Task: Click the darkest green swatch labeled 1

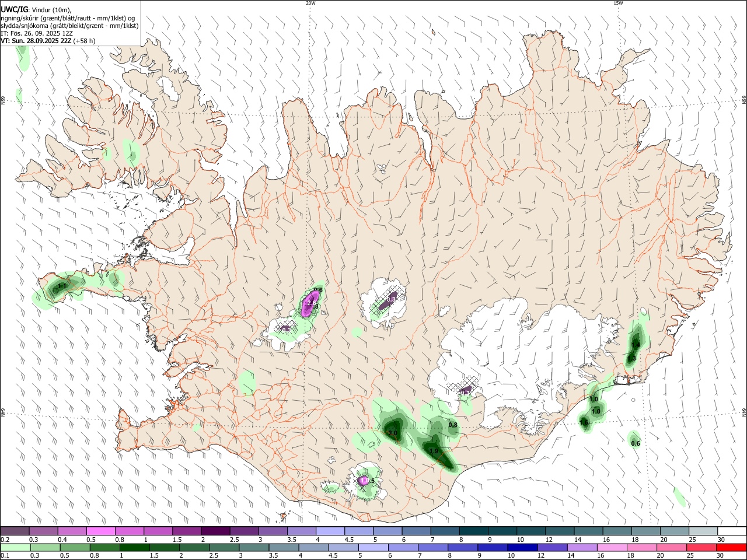Action: (x=134, y=547)
